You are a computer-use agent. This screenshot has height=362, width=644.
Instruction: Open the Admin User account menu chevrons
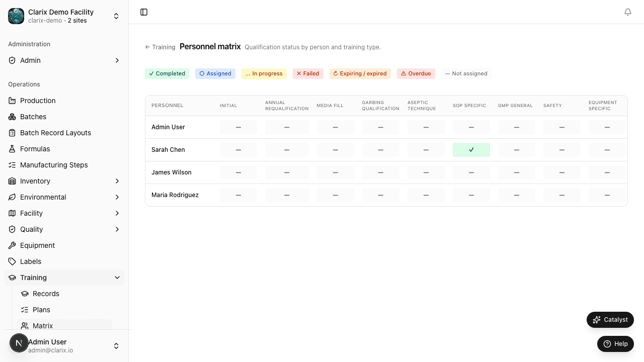pyautogui.click(x=116, y=346)
